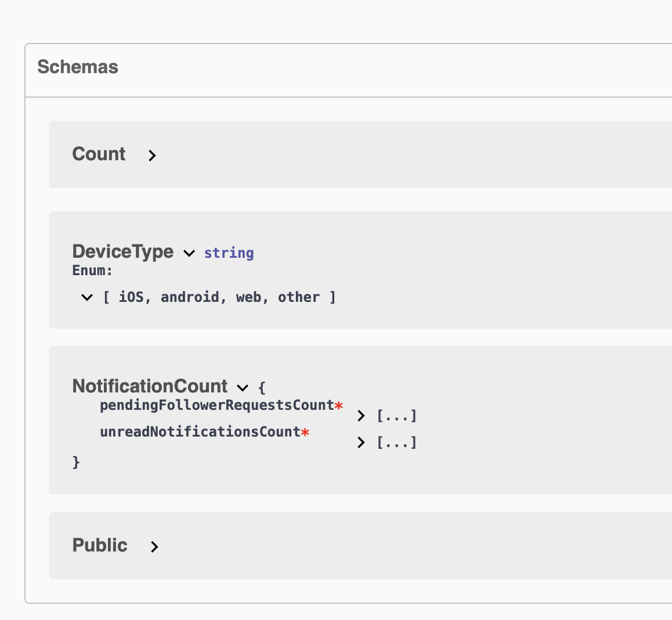
Task: Click the [...] next to pendingFollowerRequestsCount
Action: pyautogui.click(x=396, y=416)
